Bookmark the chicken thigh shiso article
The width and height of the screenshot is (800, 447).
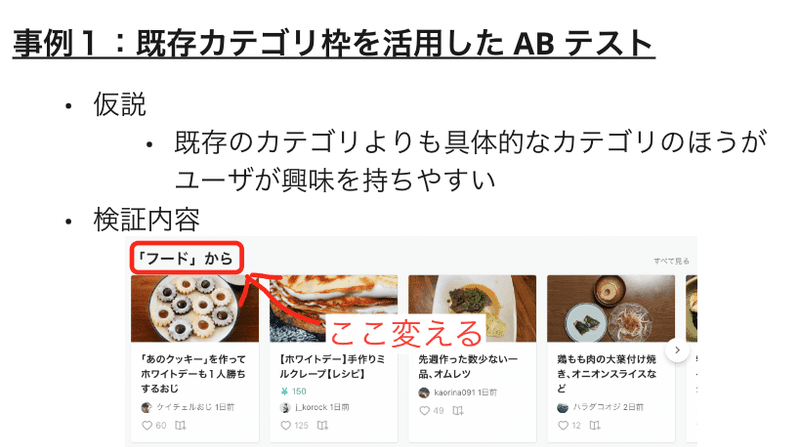point(595,425)
